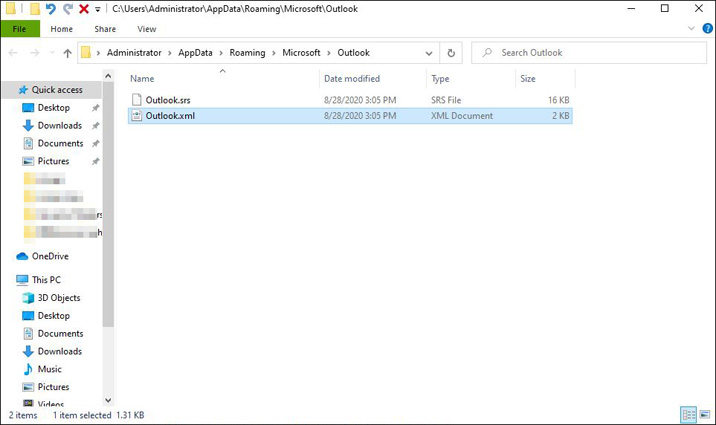Refresh the folder view
Screen dimensions: 716x425
(x=451, y=53)
